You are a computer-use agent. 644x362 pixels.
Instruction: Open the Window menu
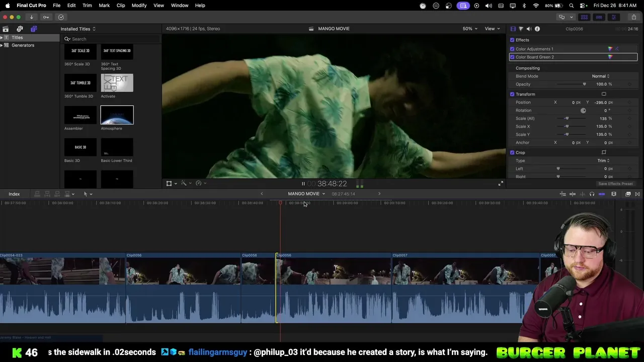179,6
